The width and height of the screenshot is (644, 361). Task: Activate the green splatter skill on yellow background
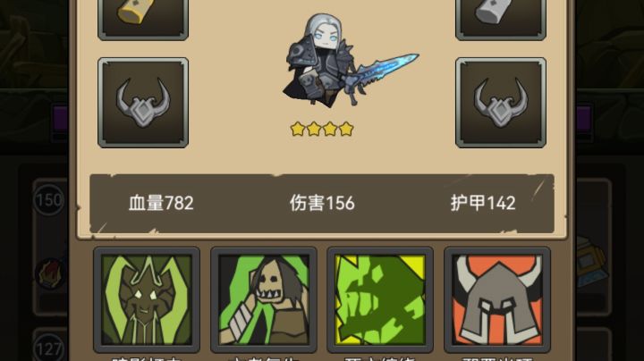click(380, 300)
